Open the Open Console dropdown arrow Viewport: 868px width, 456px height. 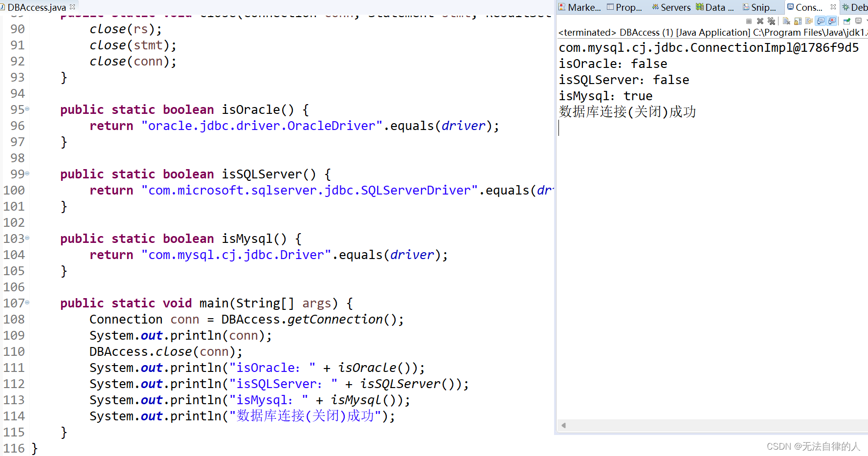tap(866, 21)
